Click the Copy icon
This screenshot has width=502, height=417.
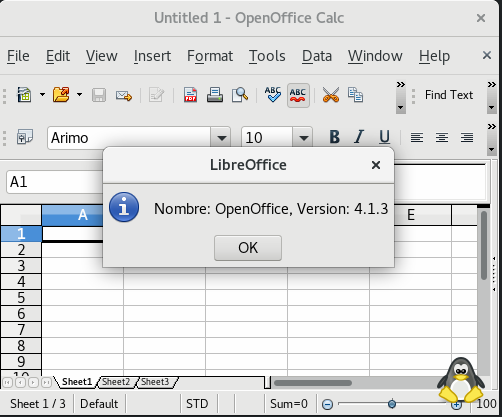(x=355, y=95)
